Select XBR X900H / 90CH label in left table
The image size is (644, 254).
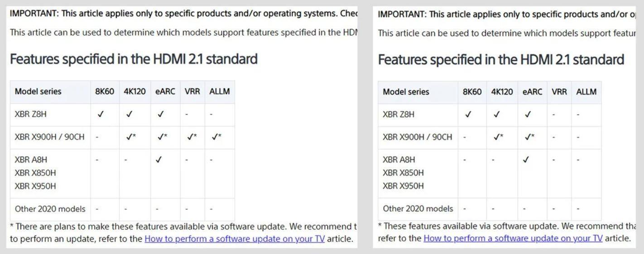pyautogui.click(x=49, y=137)
